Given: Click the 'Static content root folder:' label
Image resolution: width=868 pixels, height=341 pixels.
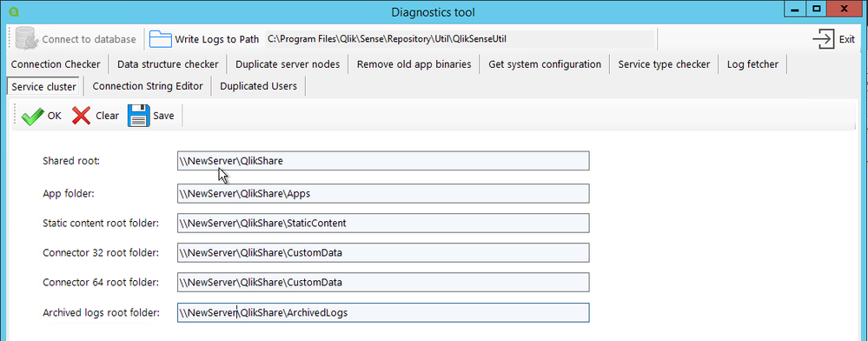Looking at the screenshot, I should tap(101, 223).
